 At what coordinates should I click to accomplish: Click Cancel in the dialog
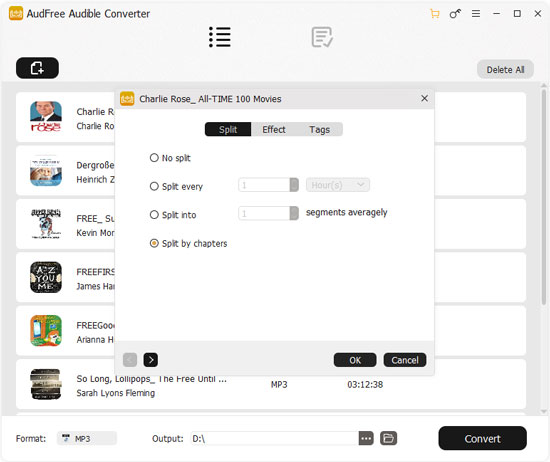pos(405,360)
